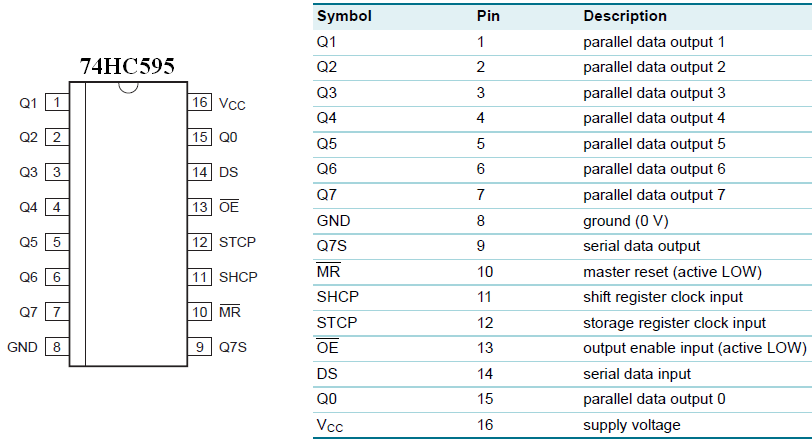Select the Q7S row in the table

(x=562, y=246)
